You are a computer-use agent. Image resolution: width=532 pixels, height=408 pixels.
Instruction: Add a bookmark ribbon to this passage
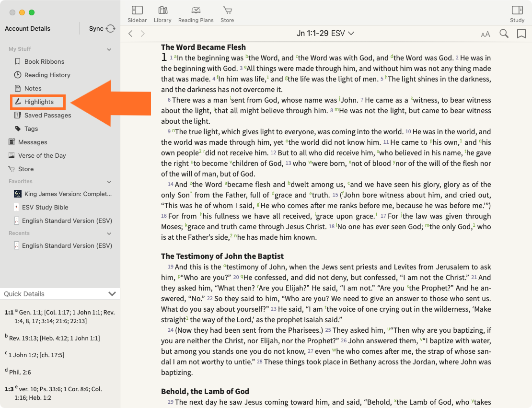pos(521,34)
